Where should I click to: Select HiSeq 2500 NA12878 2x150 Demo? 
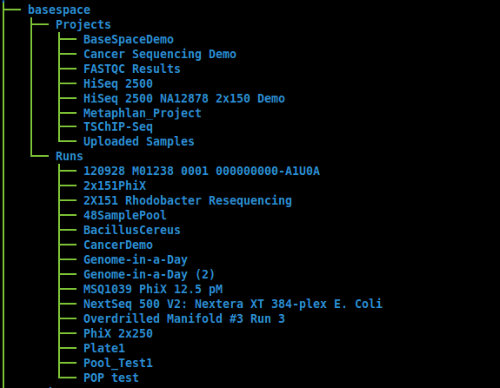click(x=184, y=99)
